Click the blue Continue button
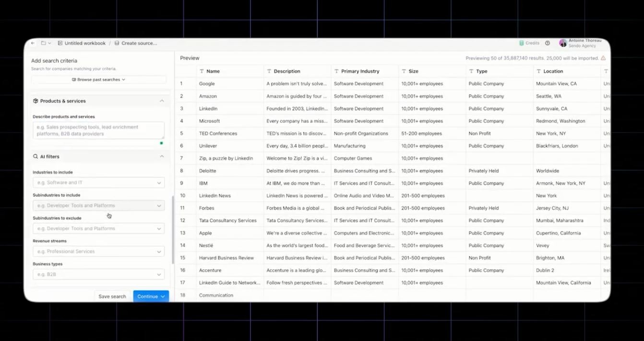644x341 pixels. (151, 296)
